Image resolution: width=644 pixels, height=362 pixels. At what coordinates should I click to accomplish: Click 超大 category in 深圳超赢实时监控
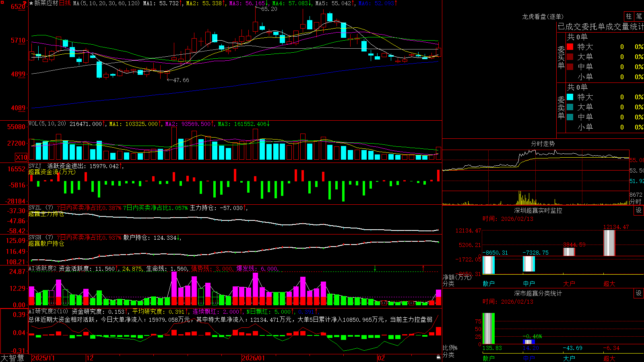[609, 284]
